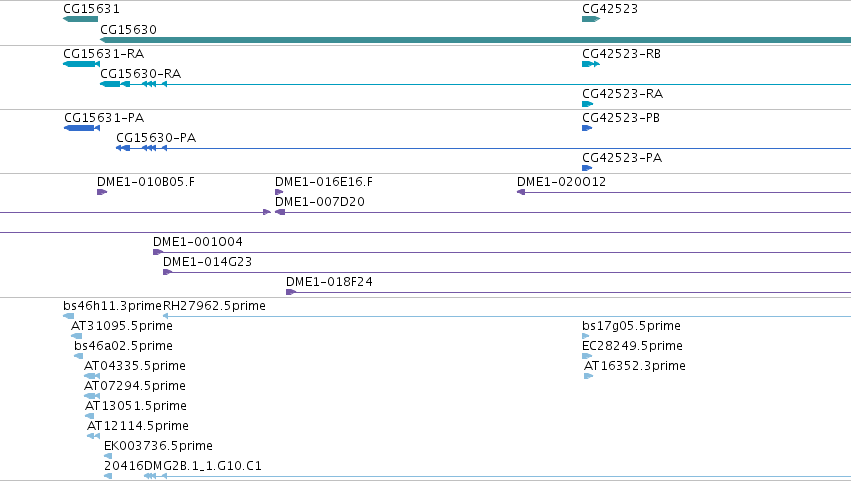Viewport: 851px width, 481px height.
Task: Select the bs17g05.5prime EST label
Action: click(632, 326)
